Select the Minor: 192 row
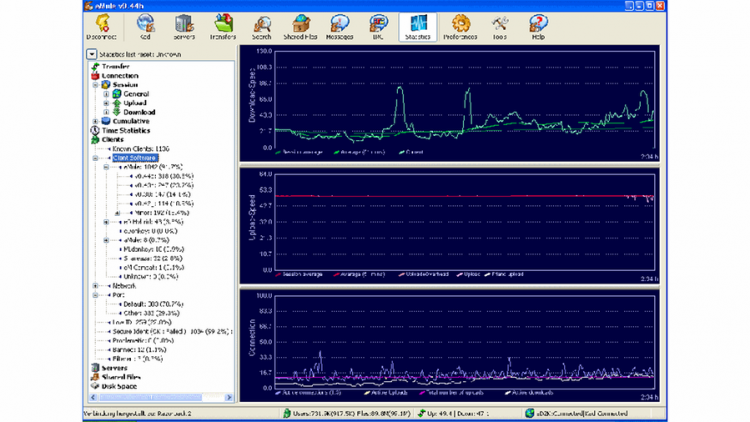Screen dimensions: 750x422 click(x=162, y=212)
